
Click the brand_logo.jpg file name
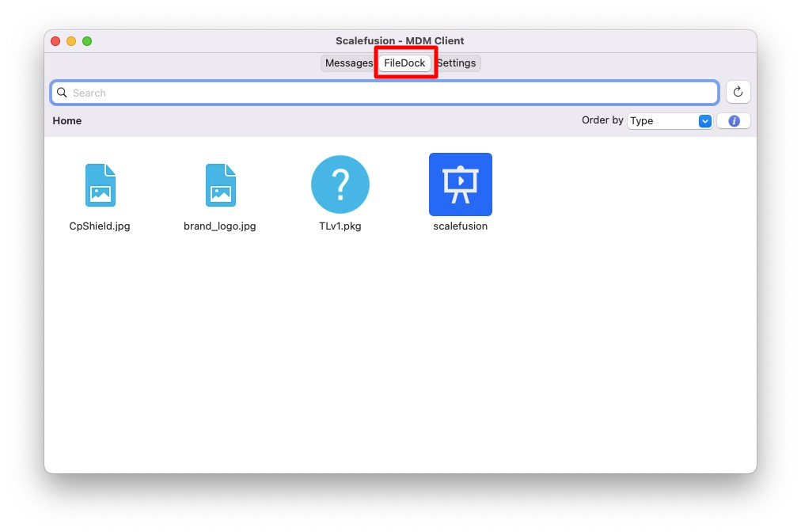(220, 226)
